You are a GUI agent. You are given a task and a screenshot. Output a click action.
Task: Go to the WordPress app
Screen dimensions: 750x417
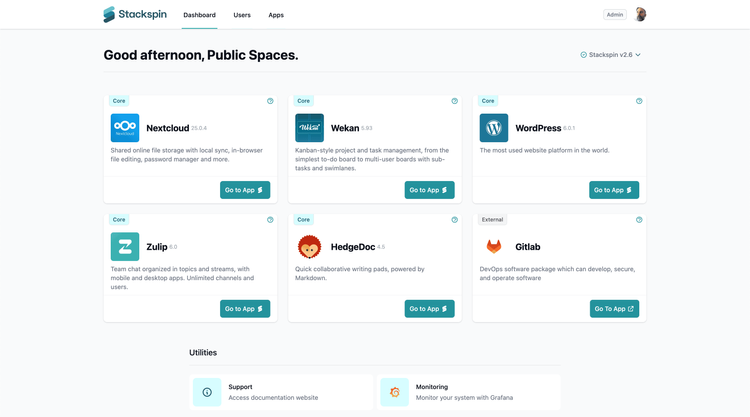614,190
